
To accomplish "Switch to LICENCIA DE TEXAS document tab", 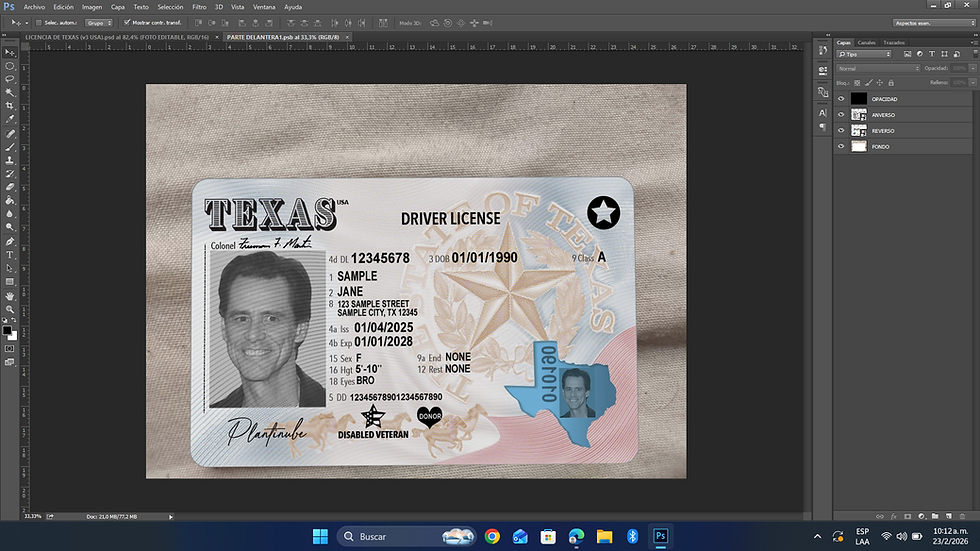I will pos(117,37).
